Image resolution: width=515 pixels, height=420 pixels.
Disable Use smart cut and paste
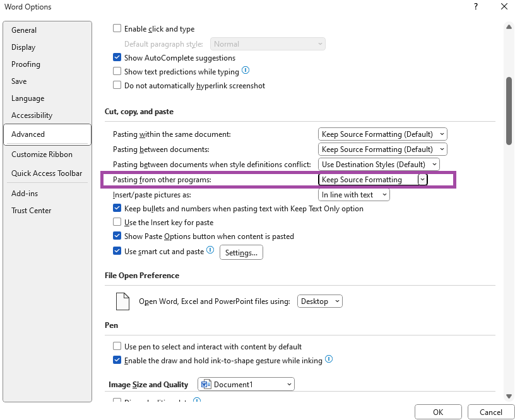click(117, 251)
